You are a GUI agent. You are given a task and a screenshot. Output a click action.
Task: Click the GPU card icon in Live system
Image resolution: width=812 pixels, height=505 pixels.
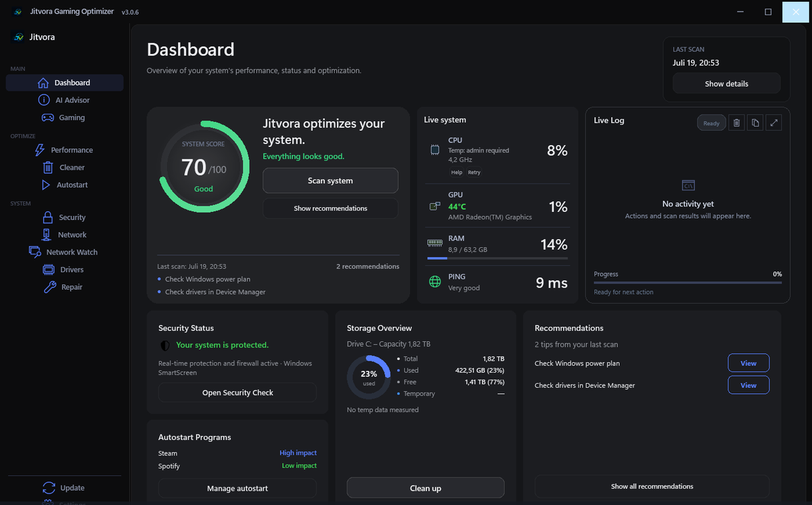(x=434, y=206)
